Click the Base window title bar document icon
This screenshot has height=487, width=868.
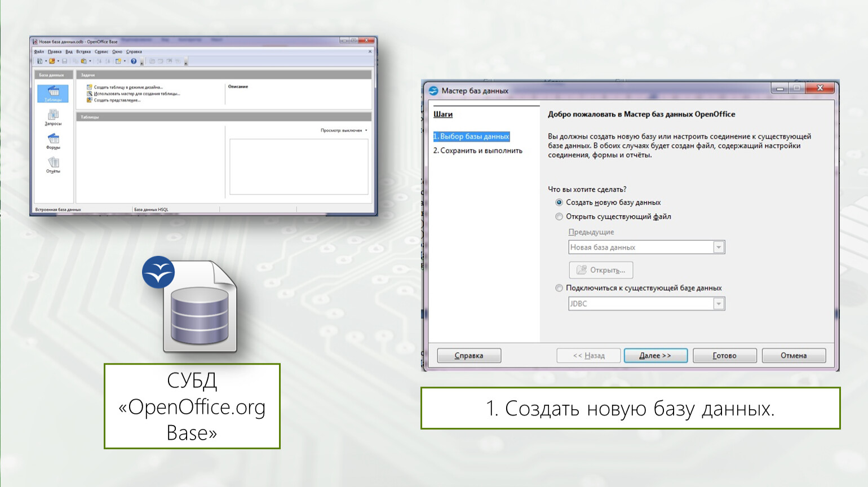tap(35, 42)
